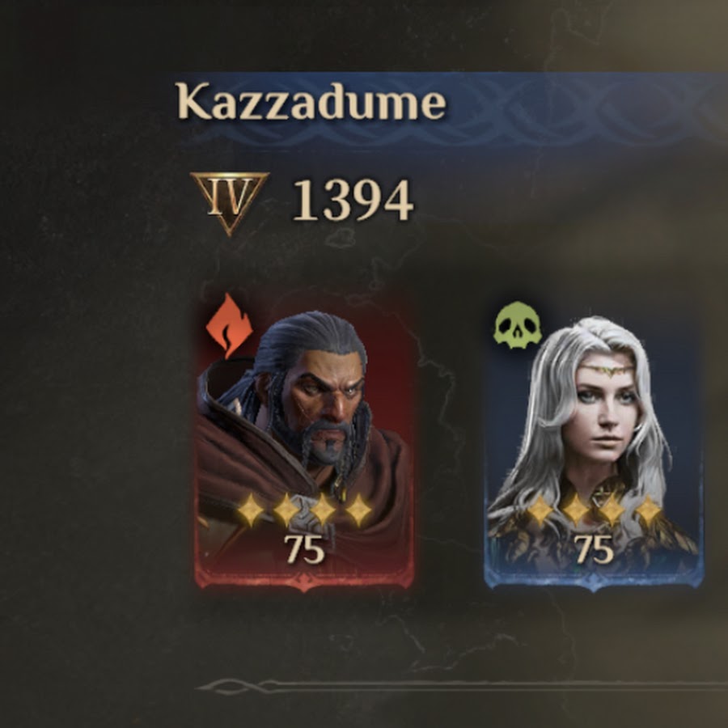Select the 1394 rating score
This screenshot has height=728, width=728.
tap(353, 201)
